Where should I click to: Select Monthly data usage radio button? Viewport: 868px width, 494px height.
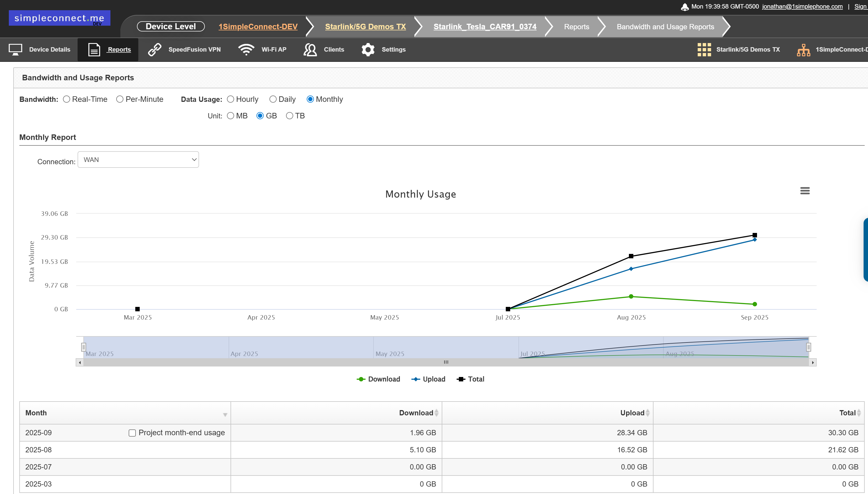tap(310, 99)
